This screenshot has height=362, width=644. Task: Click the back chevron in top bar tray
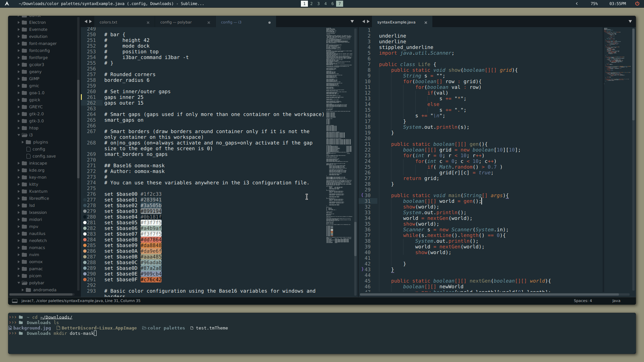click(x=577, y=4)
